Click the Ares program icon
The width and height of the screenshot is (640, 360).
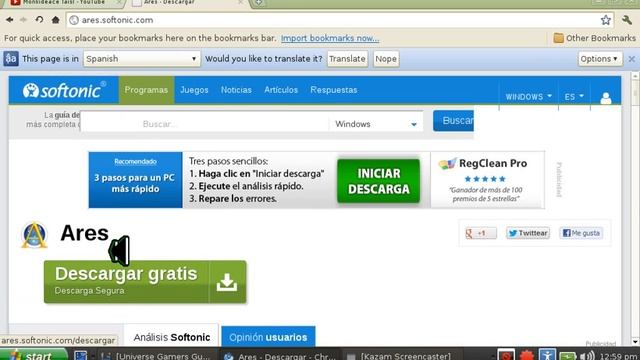34,235
